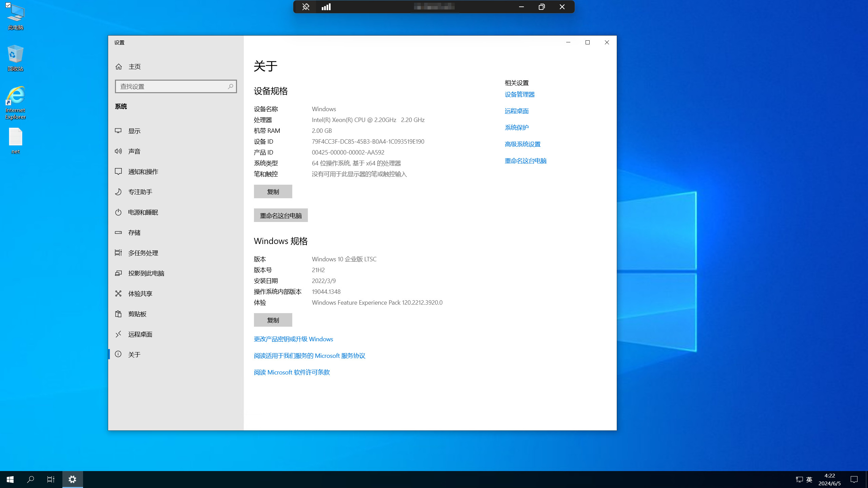This screenshot has height=488, width=868.
Task: Open 系统保护 related link
Action: [517, 128]
